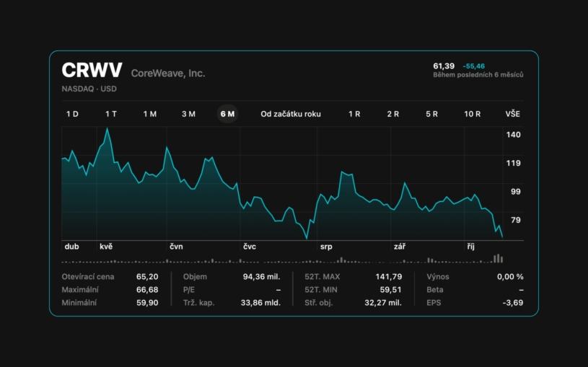Screen dimensions: 588x367
Task: Click the price change -55,46
Action: tap(473, 66)
